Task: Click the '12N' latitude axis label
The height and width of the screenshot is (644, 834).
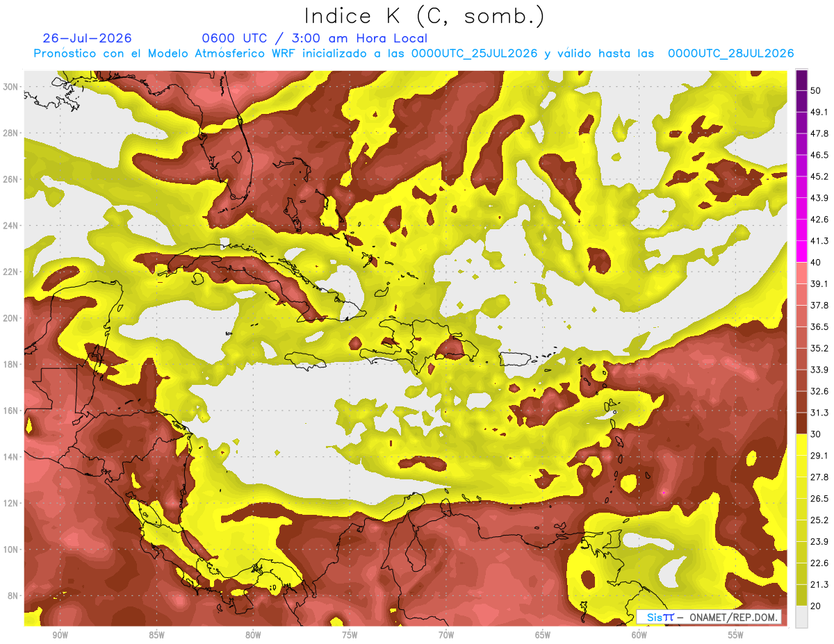Action: (10, 503)
